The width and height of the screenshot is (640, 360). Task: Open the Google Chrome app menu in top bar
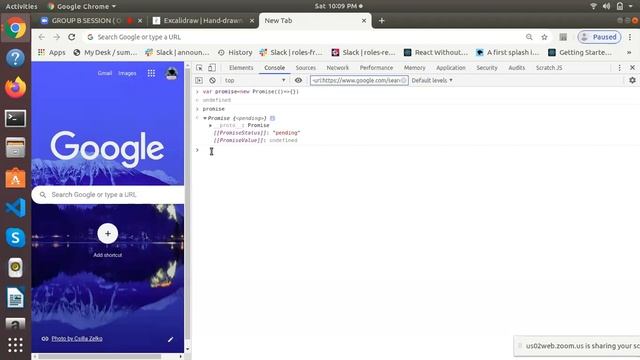tap(82, 6)
